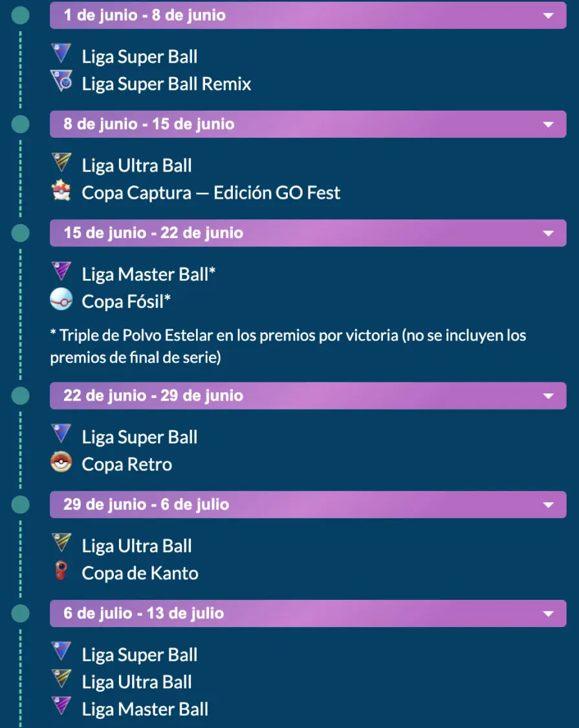Click the final Liga Master Ball entry
Screen dimensions: 579x728
(145, 709)
